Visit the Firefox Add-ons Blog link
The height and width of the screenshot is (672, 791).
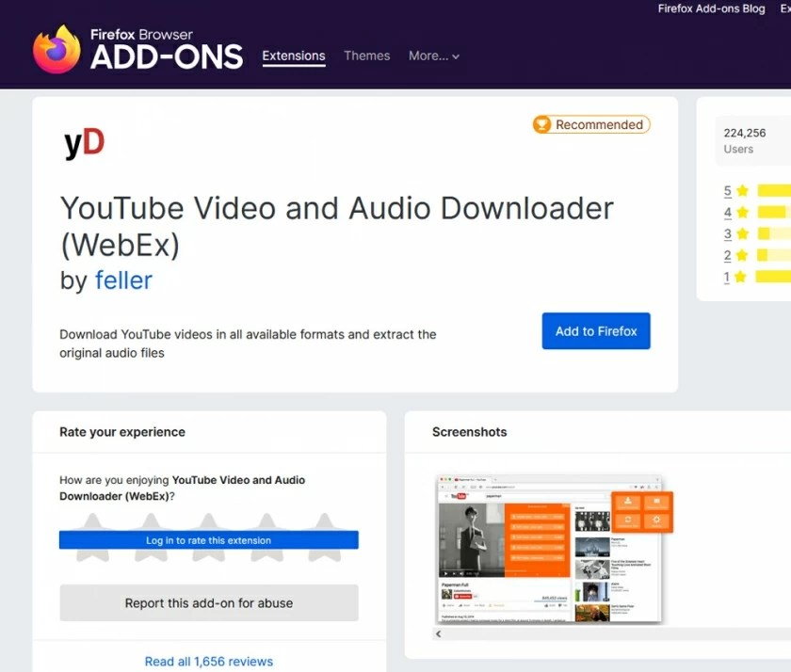(x=711, y=8)
